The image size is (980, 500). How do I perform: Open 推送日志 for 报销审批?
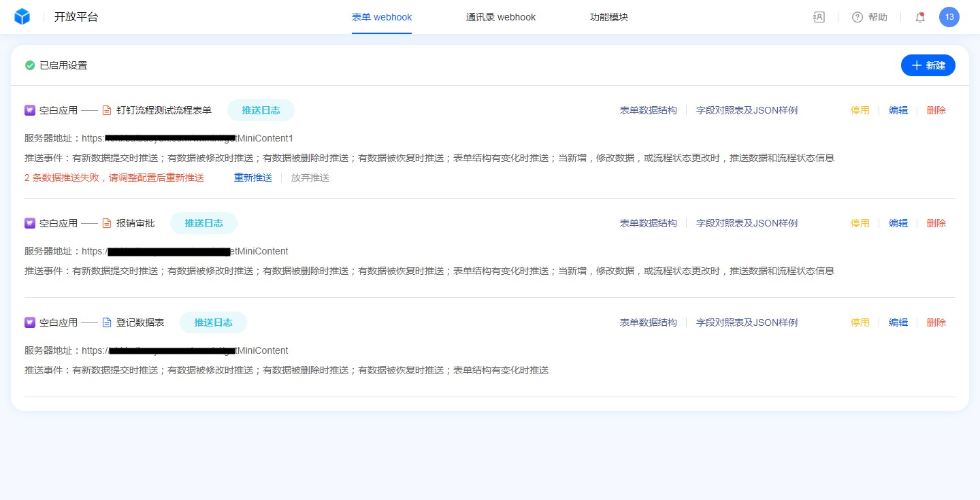point(203,223)
